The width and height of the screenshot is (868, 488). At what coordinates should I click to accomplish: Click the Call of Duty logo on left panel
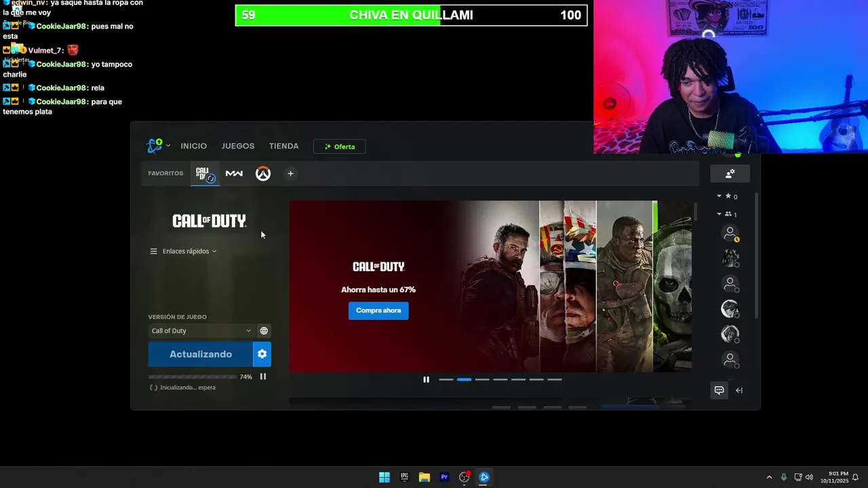tap(210, 221)
